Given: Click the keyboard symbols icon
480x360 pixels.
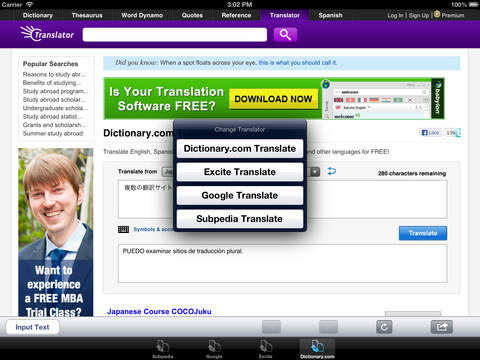Looking at the screenshot, I should (x=123, y=229).
